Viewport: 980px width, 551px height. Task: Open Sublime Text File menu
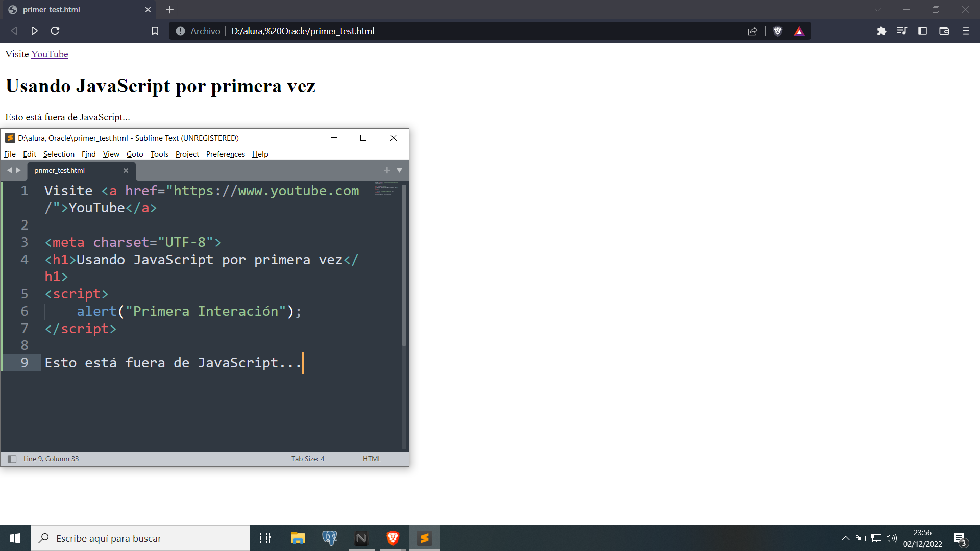10,154
